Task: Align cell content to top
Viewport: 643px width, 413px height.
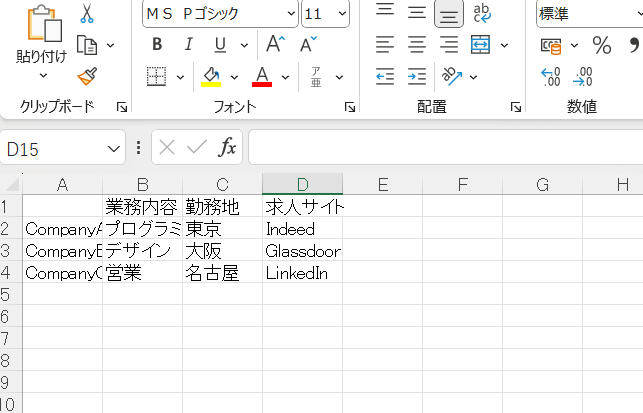Action: pyautogui.click(x=385, y=10)
